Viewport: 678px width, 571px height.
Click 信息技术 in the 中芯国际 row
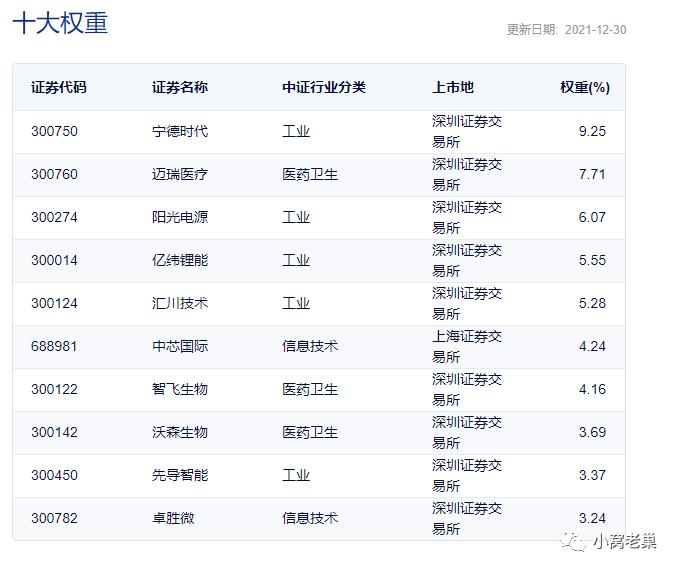click(x=310, y=346)
